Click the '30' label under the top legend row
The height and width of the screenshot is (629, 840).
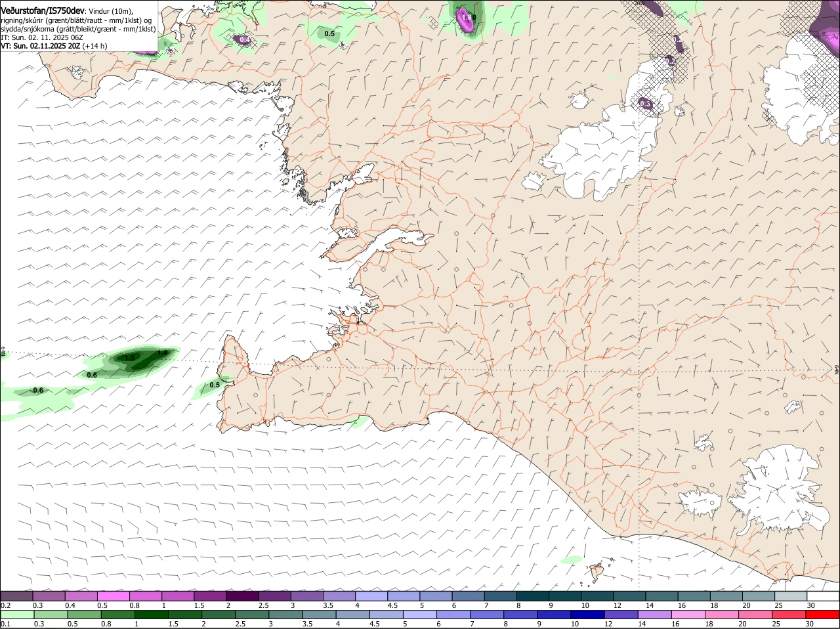click(x=810, y=605)
